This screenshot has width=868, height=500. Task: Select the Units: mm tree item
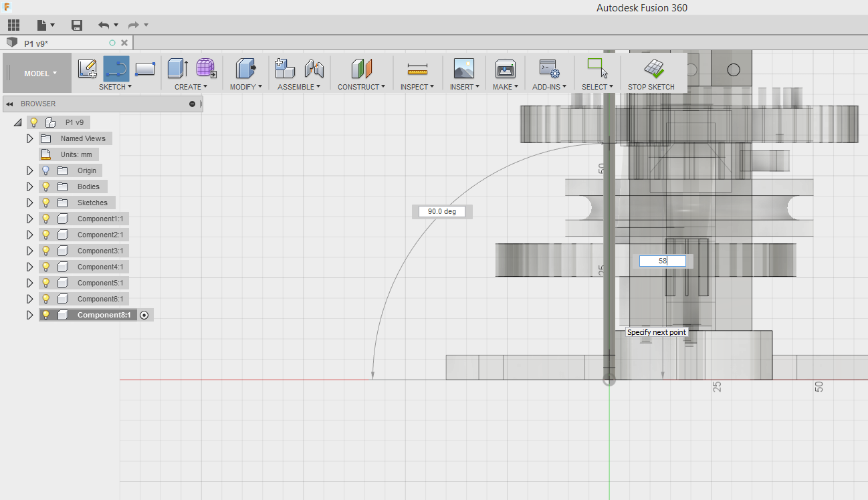click(68, 154)
